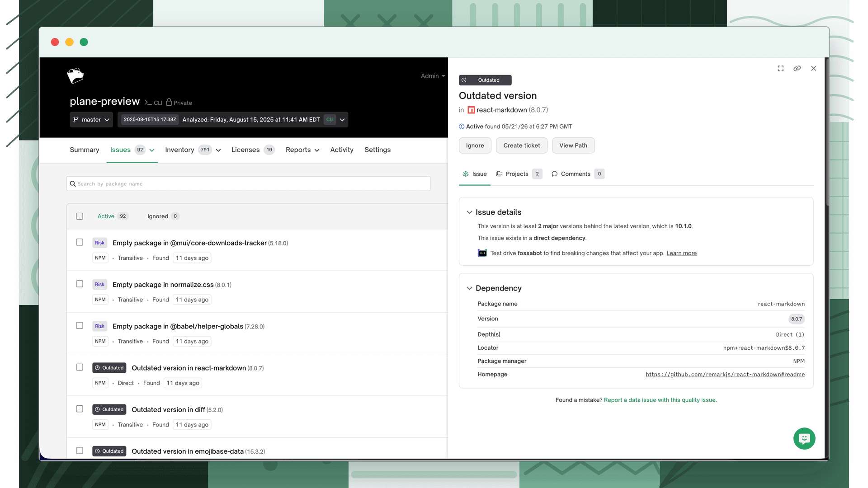Go to the Summary tab

pyautogui.click(x=84, y=150)
